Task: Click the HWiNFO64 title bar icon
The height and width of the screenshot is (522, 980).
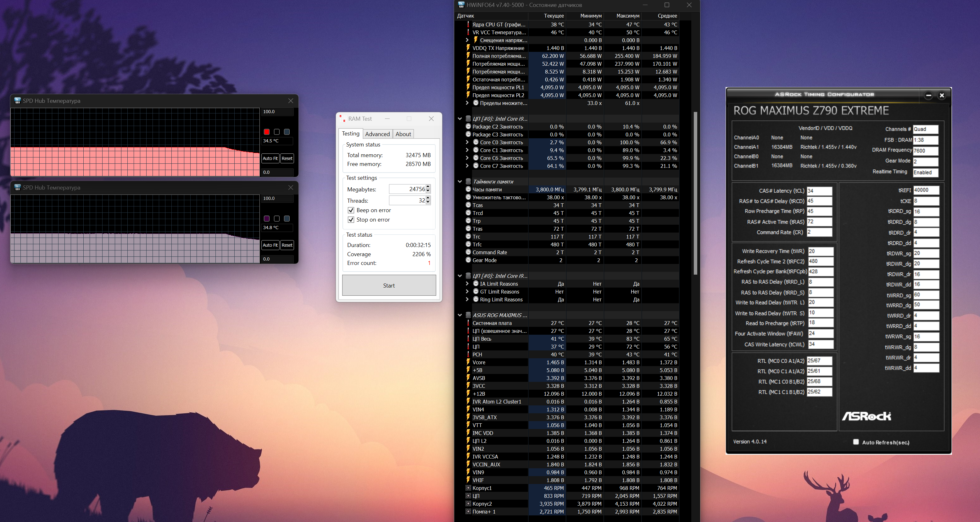Action: tap(461, 5)
